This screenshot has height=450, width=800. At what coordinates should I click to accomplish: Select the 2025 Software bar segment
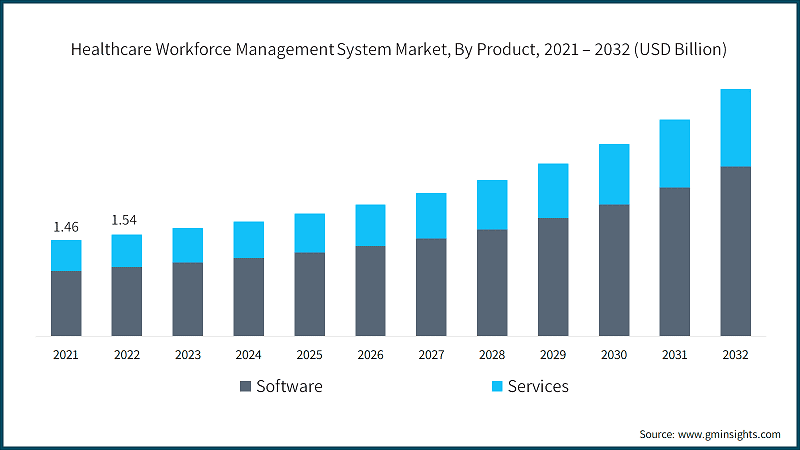(x=309, y=294)
